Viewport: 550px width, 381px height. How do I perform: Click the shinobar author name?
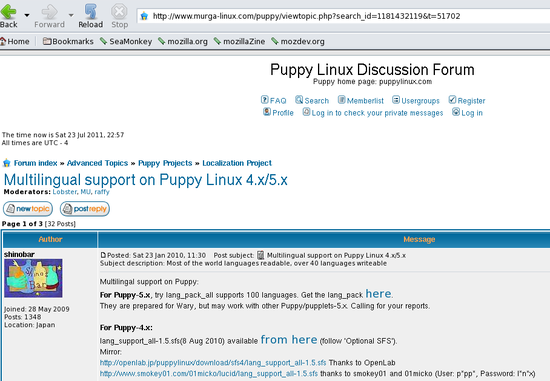click(x=19, y=254)
